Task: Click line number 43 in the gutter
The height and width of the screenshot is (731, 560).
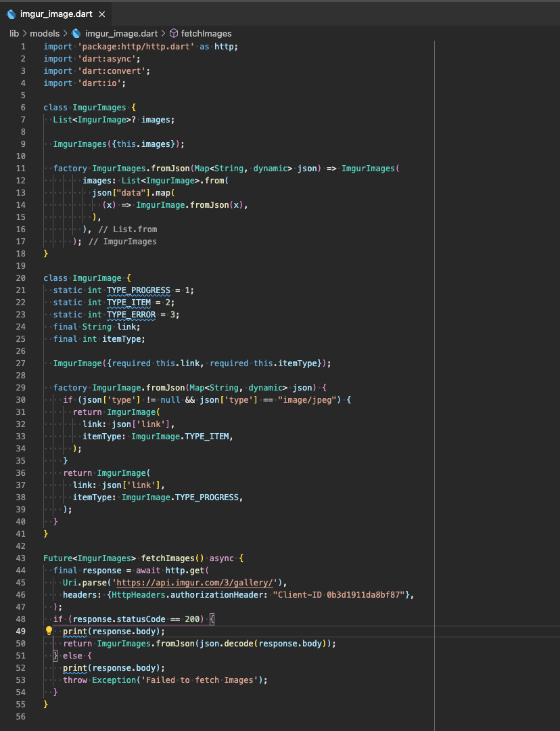Action: [21, 558]
